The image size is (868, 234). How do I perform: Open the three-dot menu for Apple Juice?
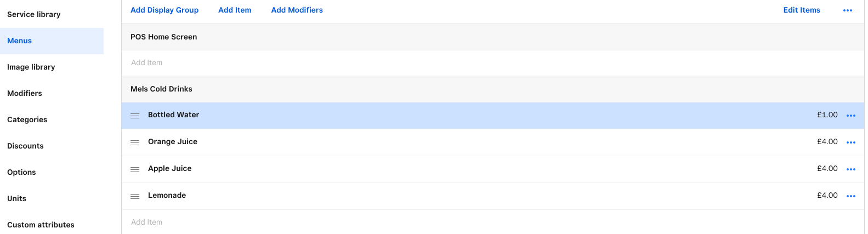click(x=850, y=169)
